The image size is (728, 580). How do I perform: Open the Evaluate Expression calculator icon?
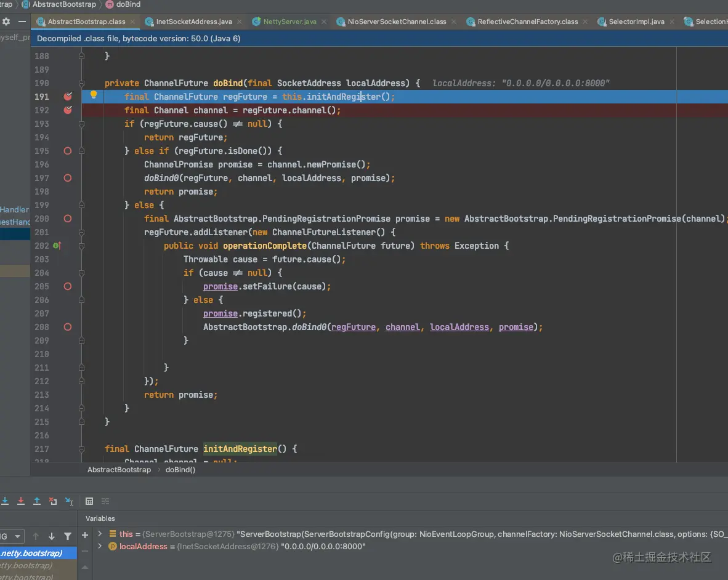89,501
